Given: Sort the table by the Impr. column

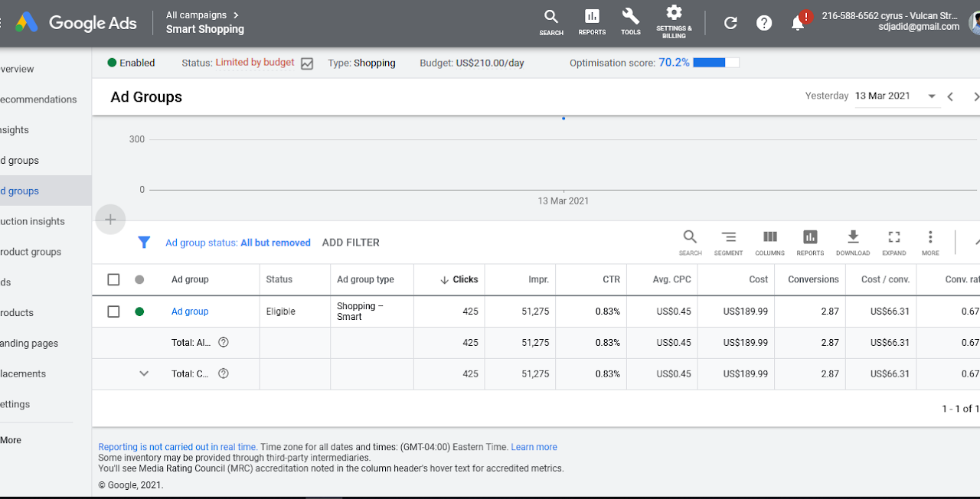Looking at the screenshot, I should 538,279.
